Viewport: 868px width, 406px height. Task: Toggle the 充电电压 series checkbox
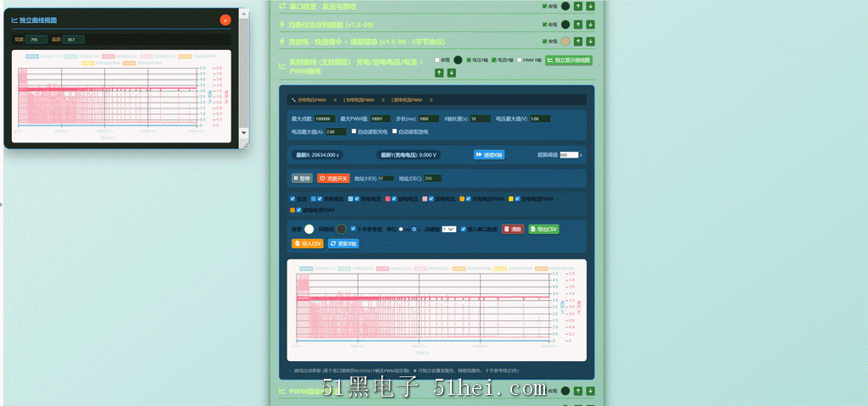click(x=320, y=198)
